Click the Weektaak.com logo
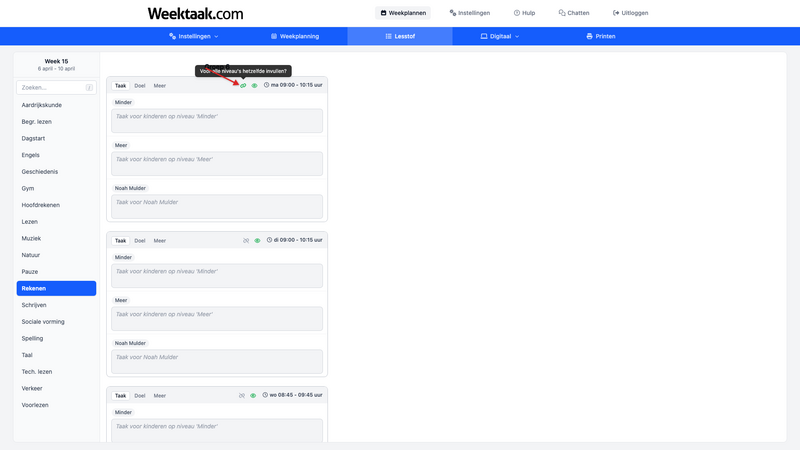This screenshot has height=450, width=800. (x=195, y=13)
